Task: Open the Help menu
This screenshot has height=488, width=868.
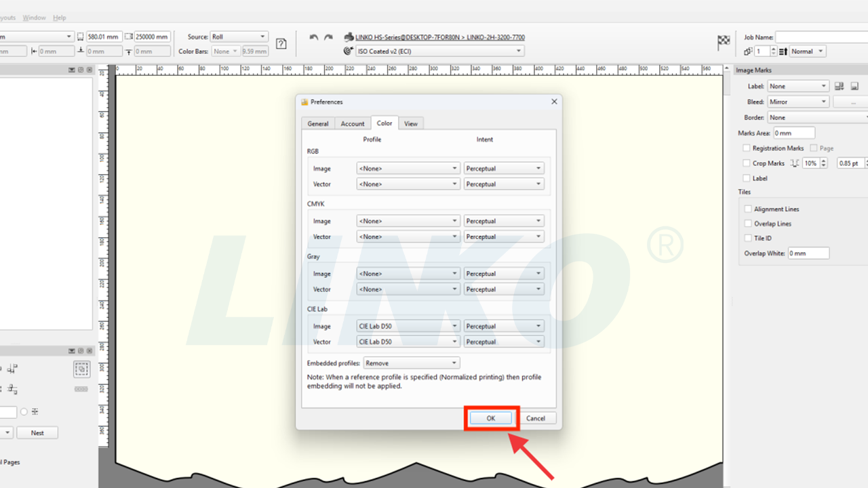Action: (x=60, y=18)
